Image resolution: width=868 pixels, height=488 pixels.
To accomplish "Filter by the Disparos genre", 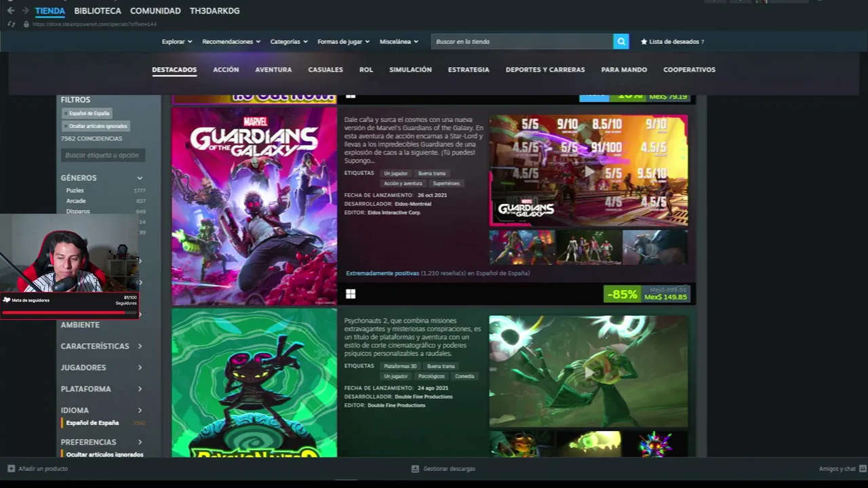I will 77,211.
